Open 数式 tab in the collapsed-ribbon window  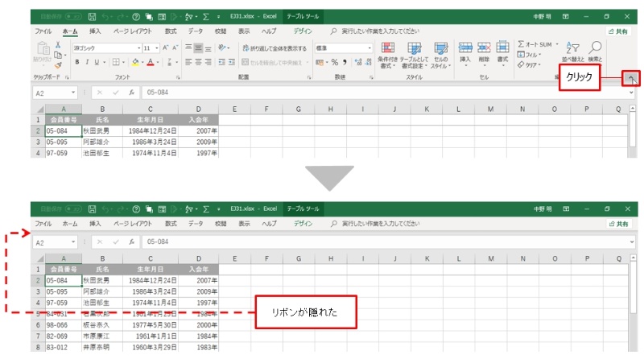pyautogui.click(x=171, y=223)
